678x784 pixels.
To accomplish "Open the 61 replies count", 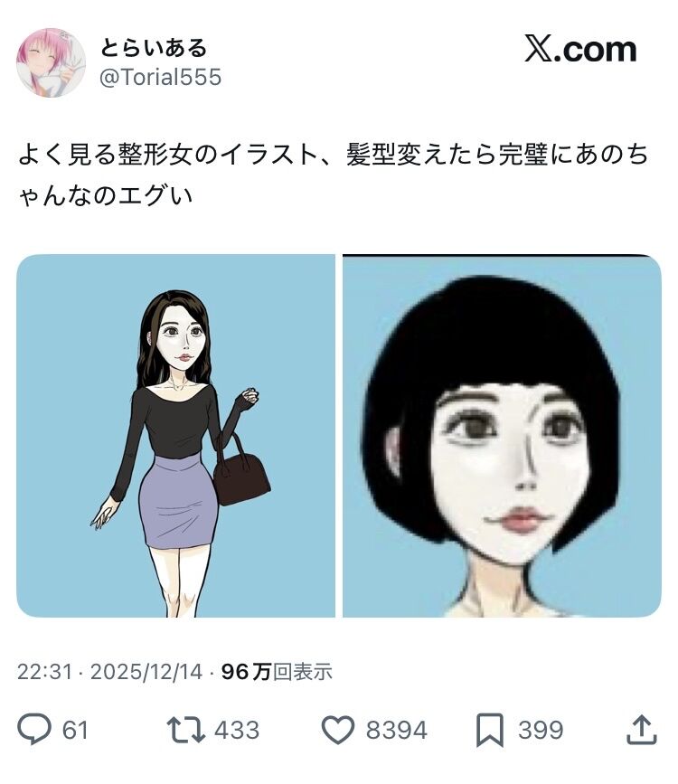I will pos(75,730).
